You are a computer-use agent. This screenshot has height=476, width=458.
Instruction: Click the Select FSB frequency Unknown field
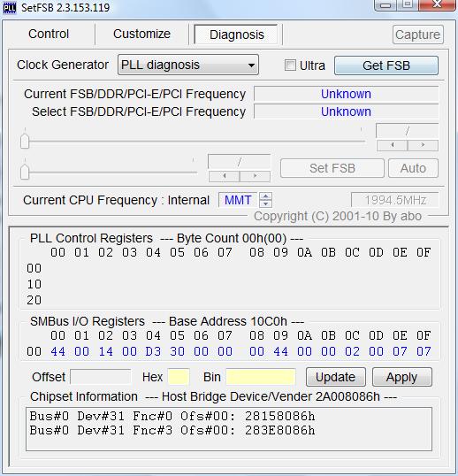pos(346,111)
